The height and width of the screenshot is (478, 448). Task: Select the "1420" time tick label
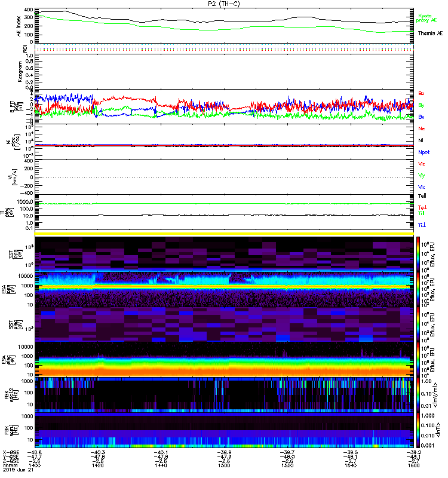pyautogui.click(x=97, y=465)
